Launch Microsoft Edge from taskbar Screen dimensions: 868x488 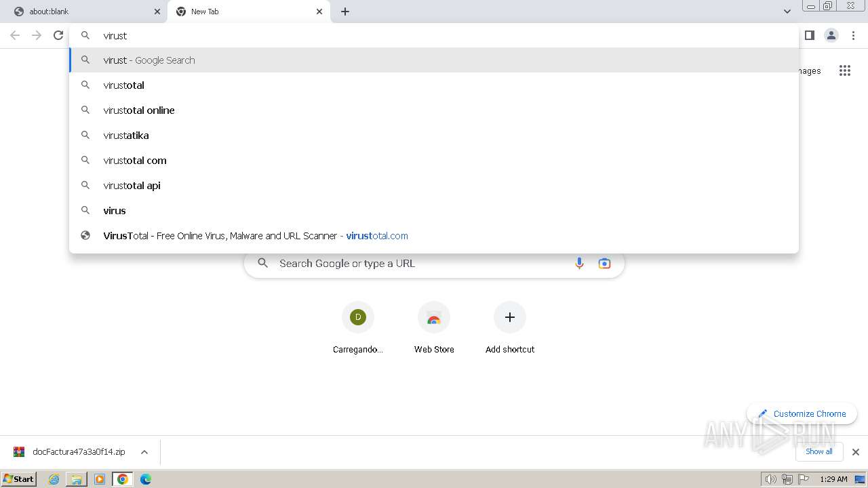pos(146,479)
